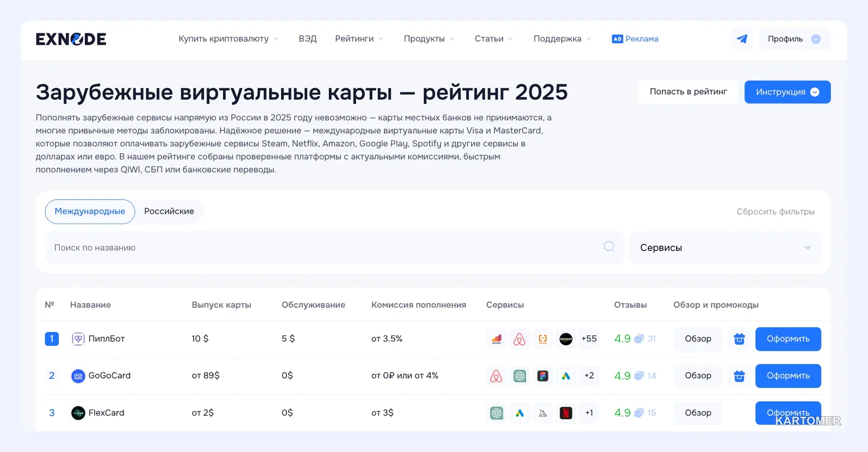
Task: Click Airbnb icon in ПиплБот row
Action: [x=519, y=339]
